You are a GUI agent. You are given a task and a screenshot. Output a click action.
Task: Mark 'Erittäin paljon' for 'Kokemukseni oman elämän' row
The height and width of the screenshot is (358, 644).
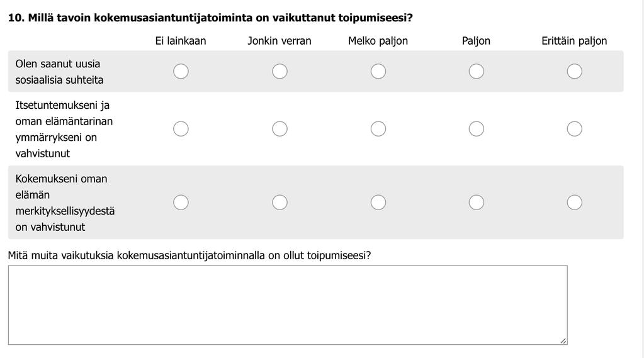(575, 203)
